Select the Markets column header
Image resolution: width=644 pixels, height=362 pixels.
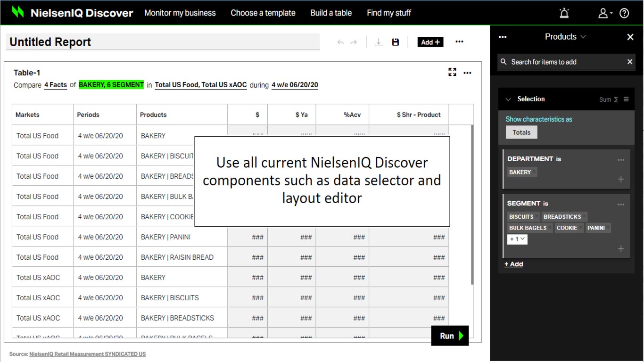pos(43,115)
